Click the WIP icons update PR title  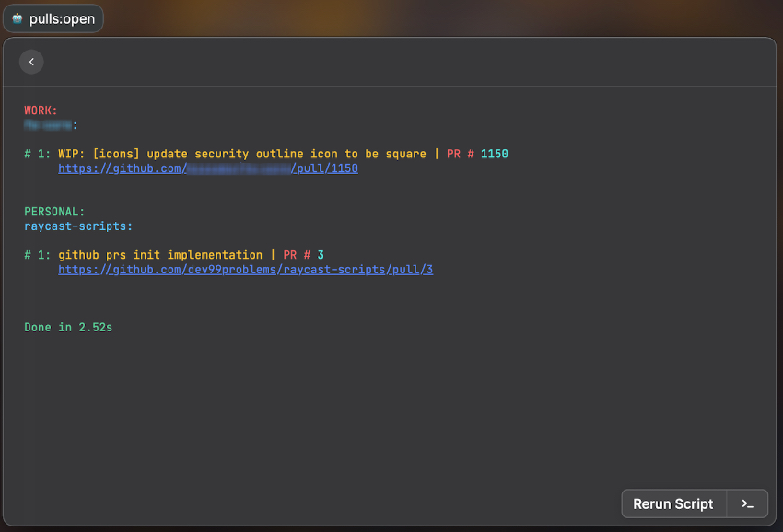click(242, 154)
